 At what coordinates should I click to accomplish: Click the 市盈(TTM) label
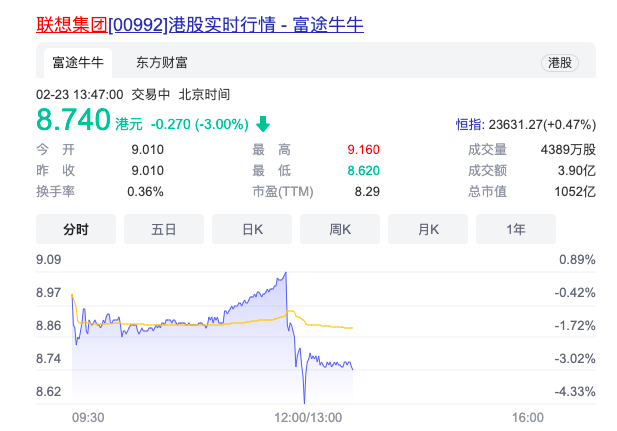(x=283, y=192)
